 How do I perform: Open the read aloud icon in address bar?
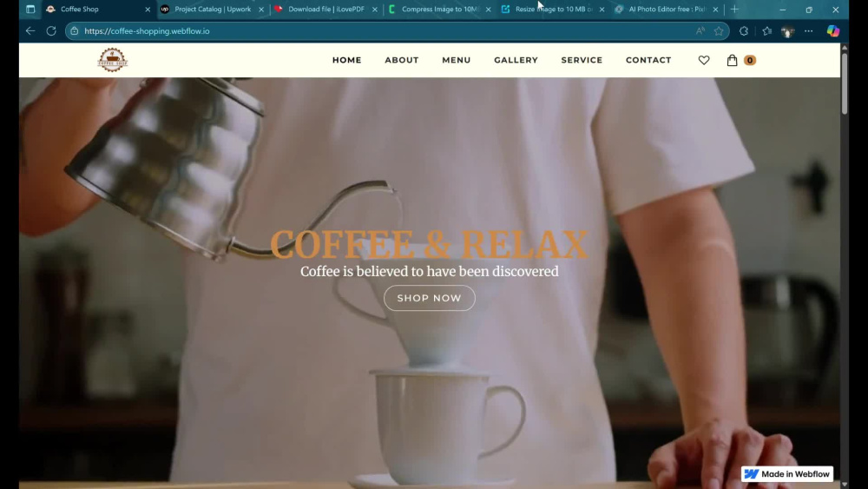coord(700,31)
